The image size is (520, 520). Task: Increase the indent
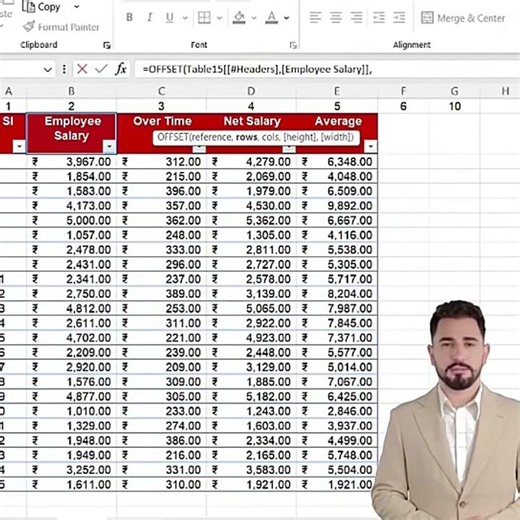click(399, 18)
